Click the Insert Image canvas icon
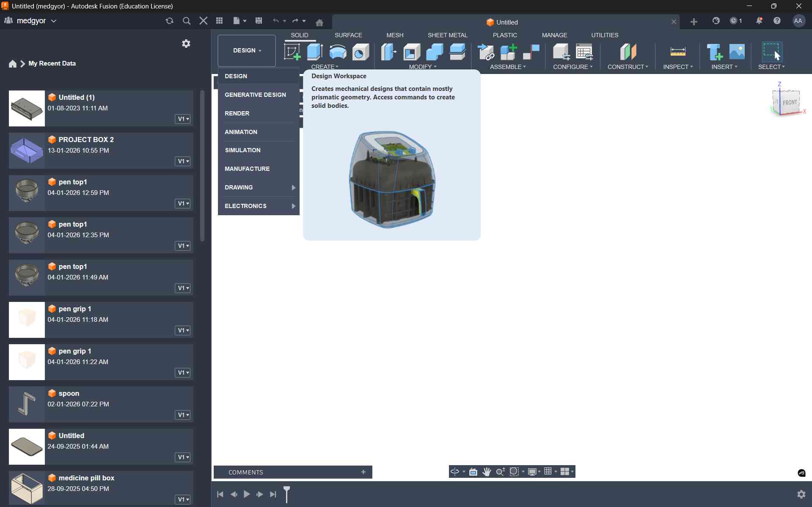812x507 pixels. (737, 52)
